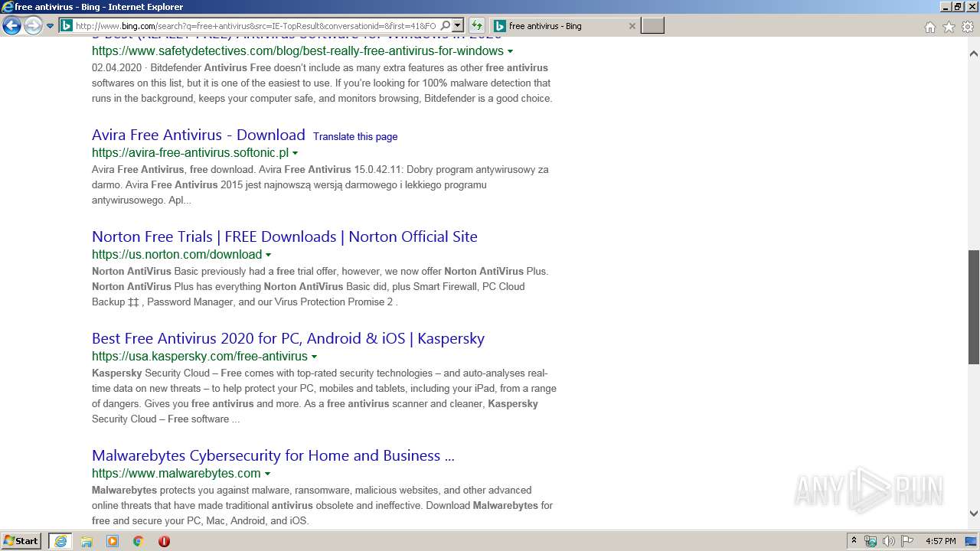Go to the Home page icon
This screenshot has width=980, height=551.
(929, 27)
